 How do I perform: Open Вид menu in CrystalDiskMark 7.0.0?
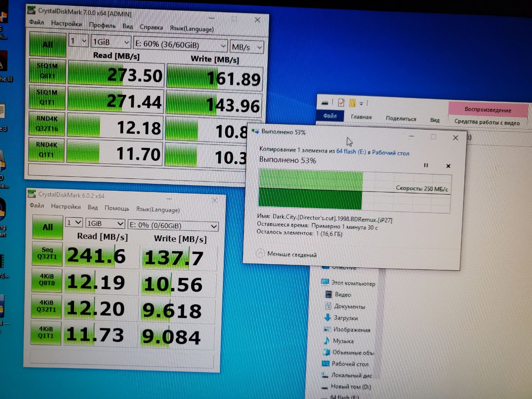pos(128,26)
